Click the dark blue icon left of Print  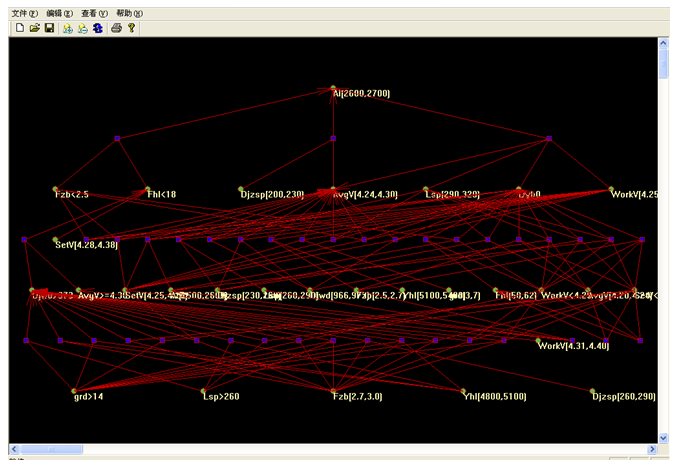pos(97,29)
